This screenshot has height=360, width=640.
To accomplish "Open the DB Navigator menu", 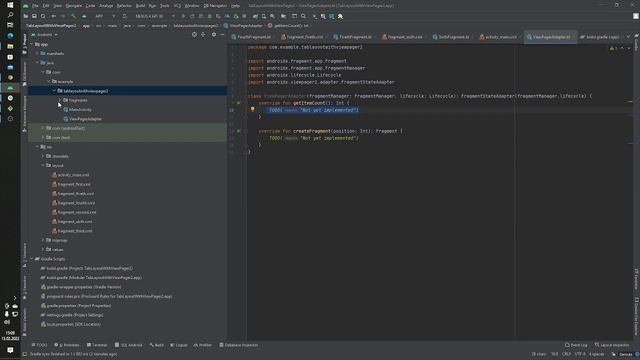I will tap(215, 6).
